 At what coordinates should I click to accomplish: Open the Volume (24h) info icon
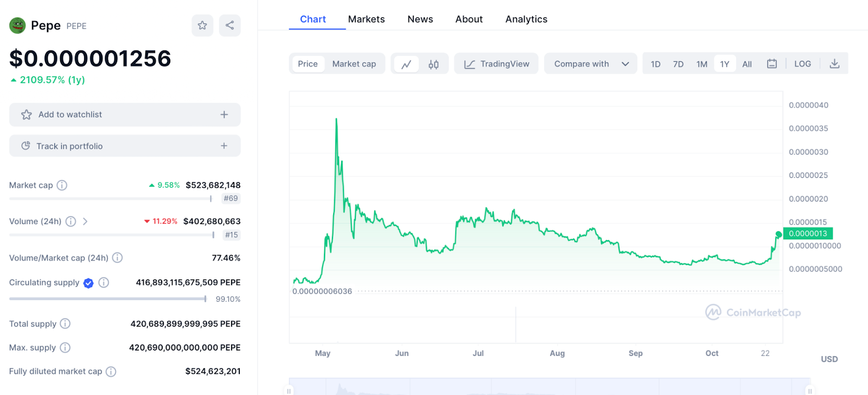[71, 221]
